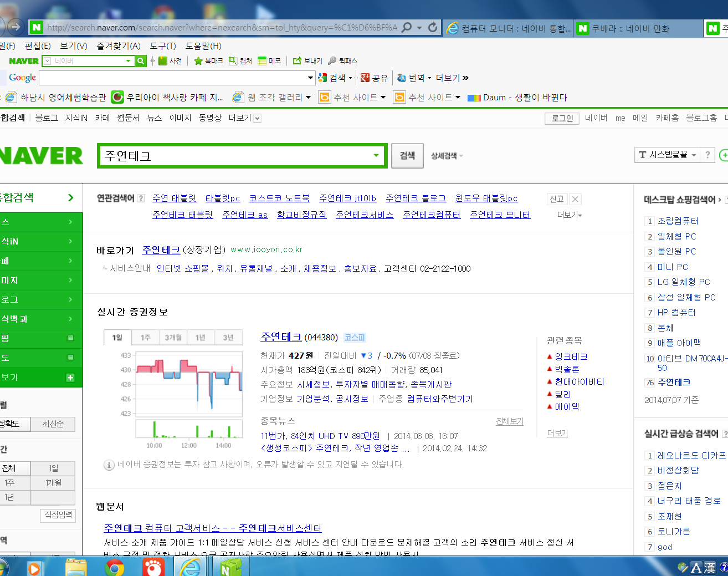Viewport: 728px width, 576px height.
Task: Select the 1년 chart tab
Action: click(x=201, y=338)
